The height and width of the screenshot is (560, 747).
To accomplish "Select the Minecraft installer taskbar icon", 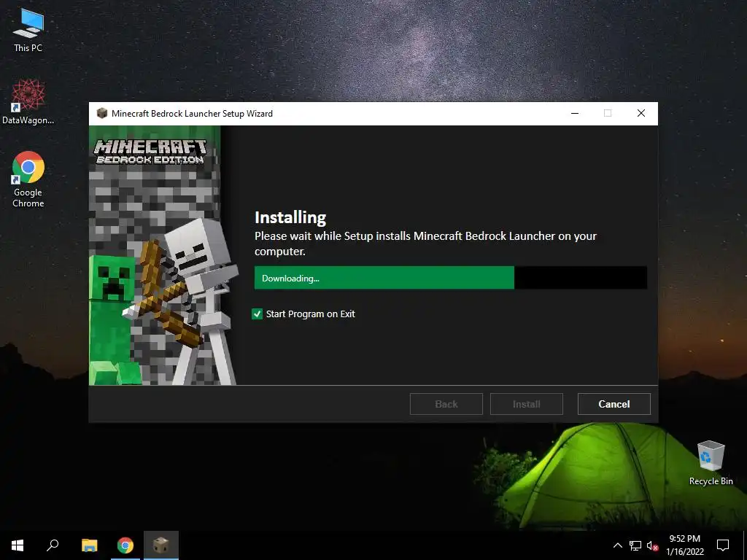I will tap(161, 545).
